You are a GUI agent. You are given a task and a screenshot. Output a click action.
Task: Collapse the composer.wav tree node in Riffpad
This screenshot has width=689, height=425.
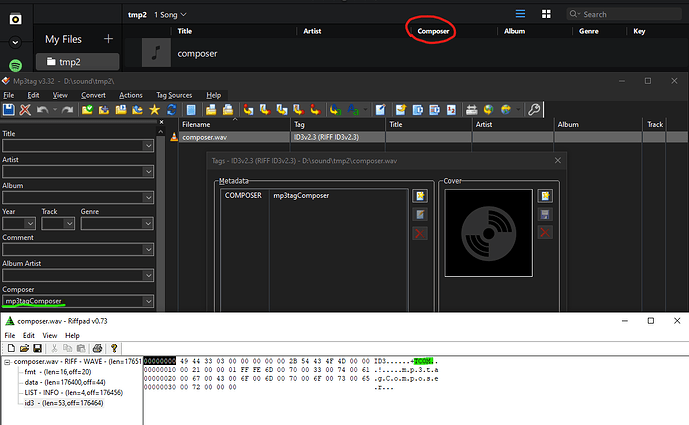coord(8,360)
